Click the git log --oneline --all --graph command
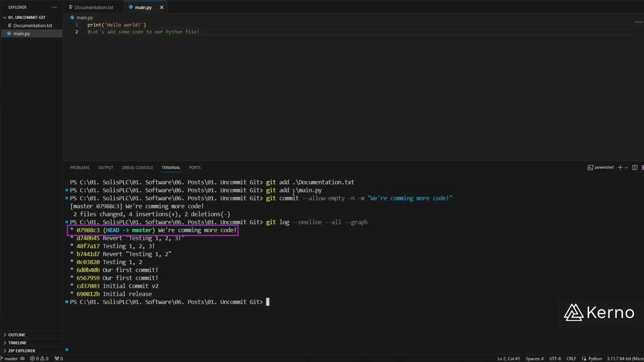 click(317, 222)
